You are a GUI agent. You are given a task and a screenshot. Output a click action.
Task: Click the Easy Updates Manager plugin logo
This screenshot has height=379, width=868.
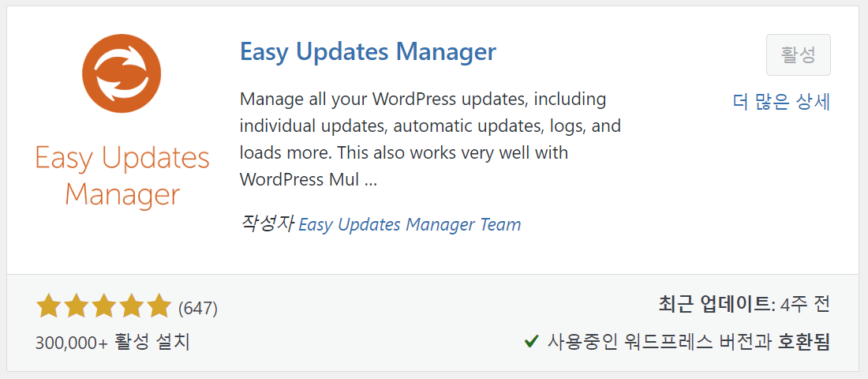pyautogui.click(x=122, y=122)
